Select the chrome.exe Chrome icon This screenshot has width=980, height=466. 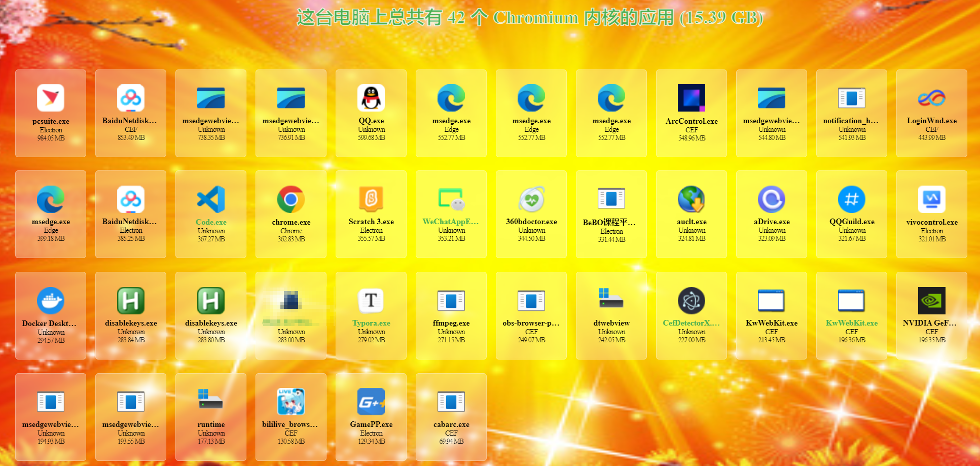291,199
